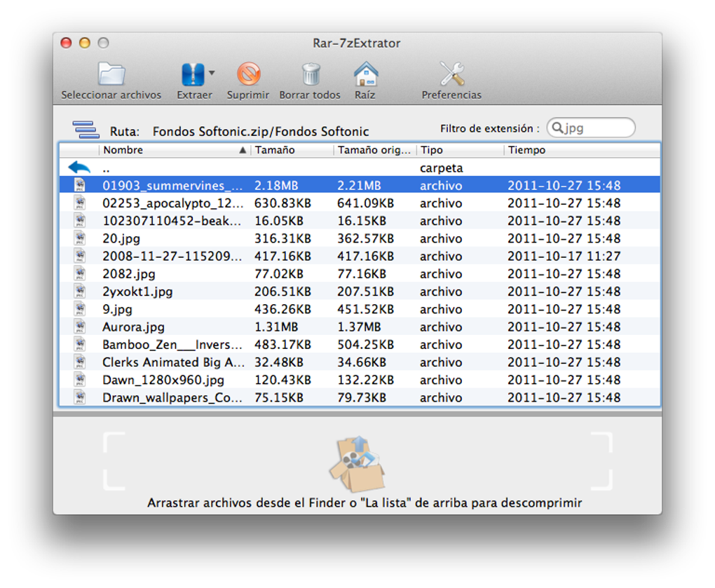
Task: Click the drop zone box icon
Action: (x=357, y=464)
